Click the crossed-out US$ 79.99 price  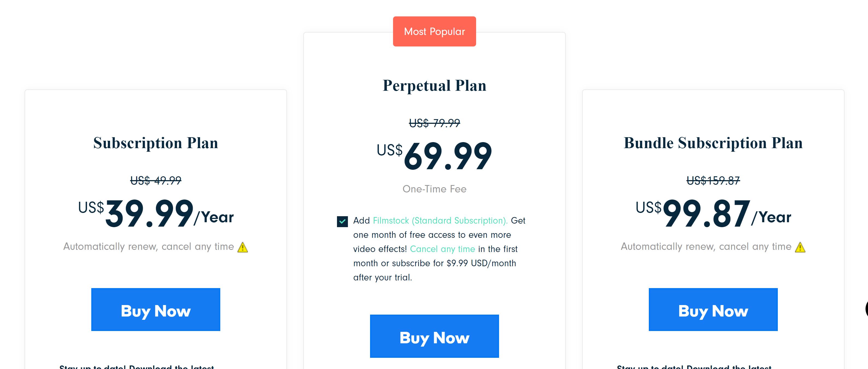434,123
